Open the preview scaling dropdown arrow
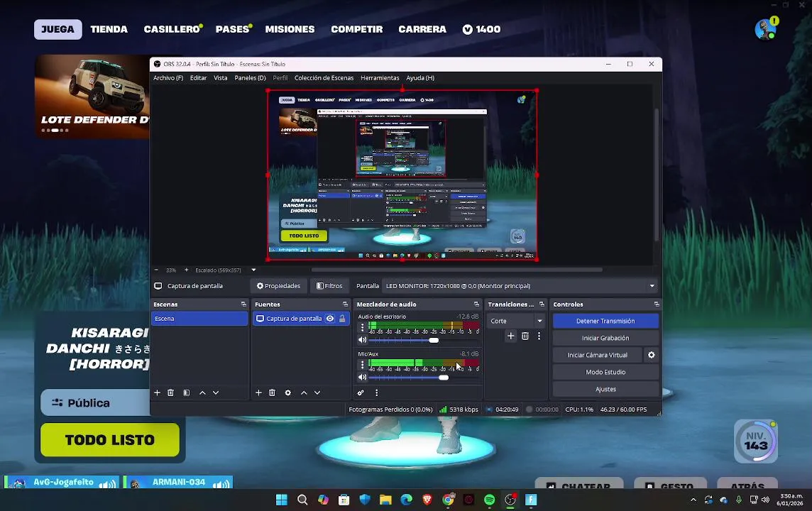Viewport: 812px width, 511px height. 253,270
